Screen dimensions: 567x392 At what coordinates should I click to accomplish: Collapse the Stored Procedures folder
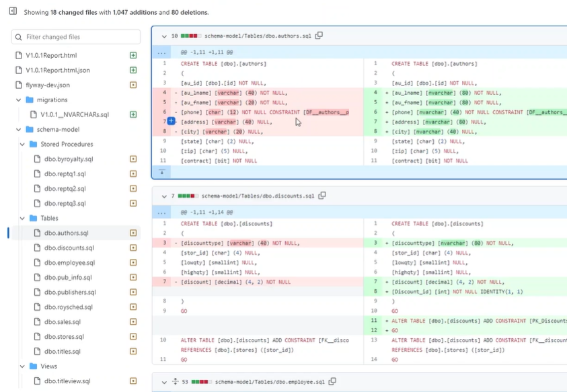[22, 144]
